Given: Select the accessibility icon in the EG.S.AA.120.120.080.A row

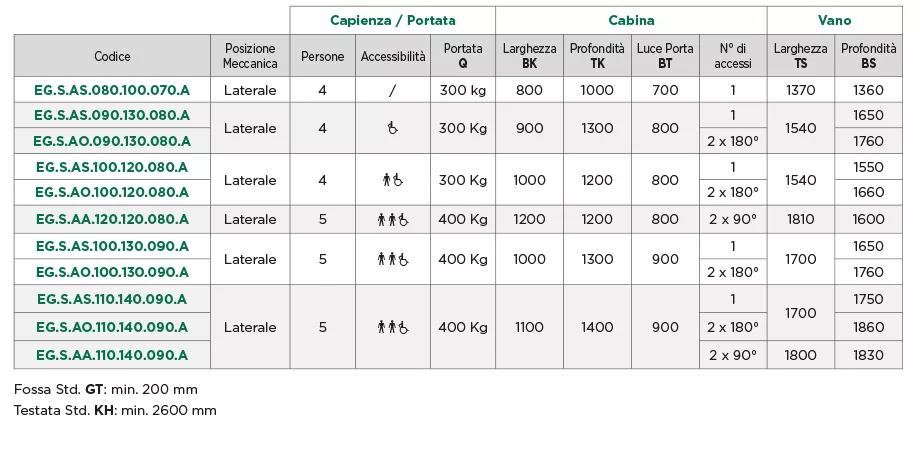Looking at the screenshot, I should (393, 219).
